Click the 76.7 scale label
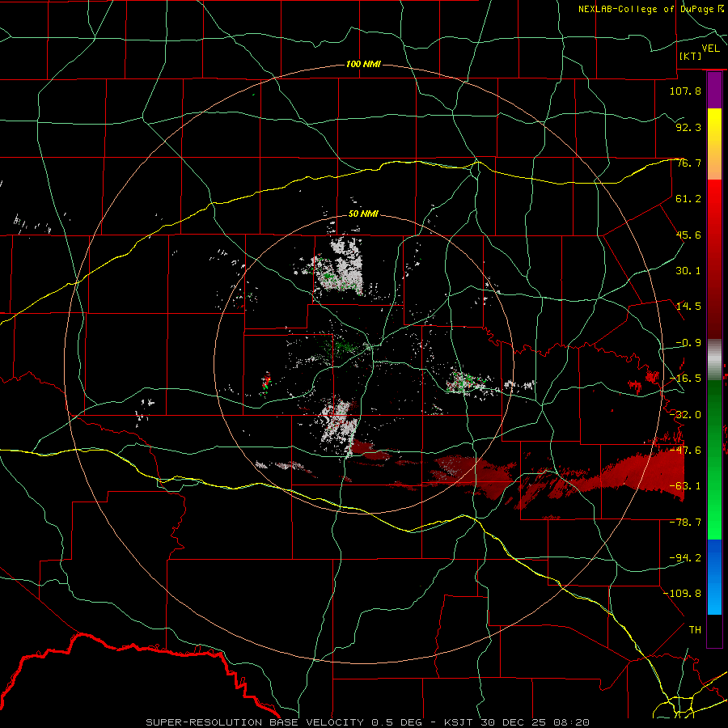728x728 pixels. pyautogui.click(x=688, y=163)
